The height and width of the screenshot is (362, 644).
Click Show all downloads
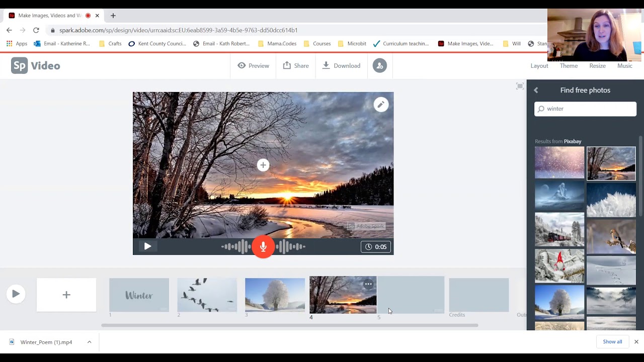click(612, 342)
